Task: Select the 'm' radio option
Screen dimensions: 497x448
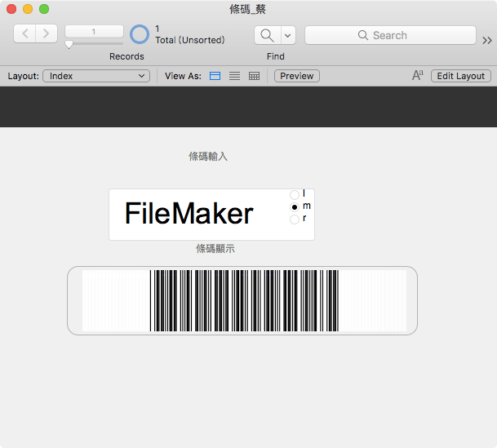Action: (295, 207)
